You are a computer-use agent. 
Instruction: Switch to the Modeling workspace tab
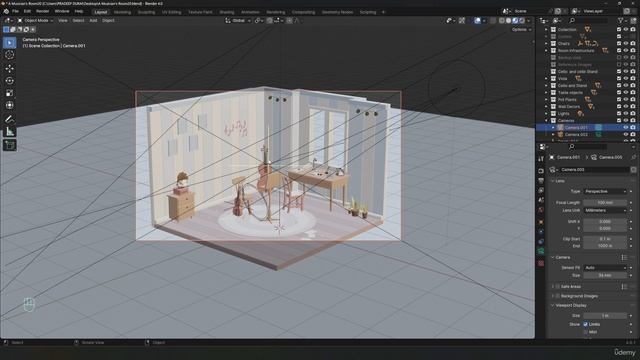point(122,12)
